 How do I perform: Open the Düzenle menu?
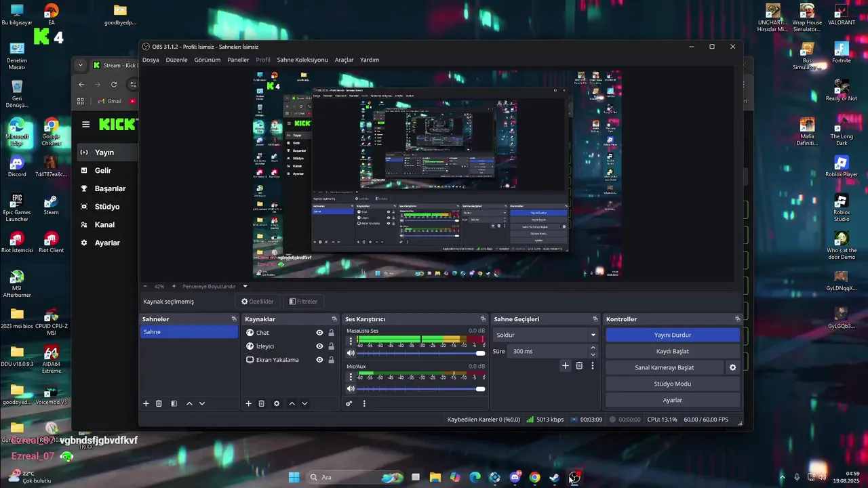[x=176, y=60]
